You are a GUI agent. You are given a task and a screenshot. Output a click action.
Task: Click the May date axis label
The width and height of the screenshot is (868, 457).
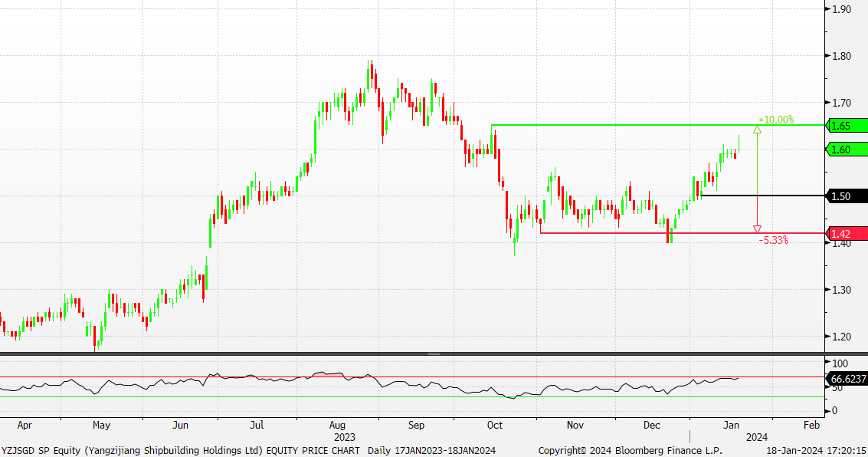[x=101, y=426]
